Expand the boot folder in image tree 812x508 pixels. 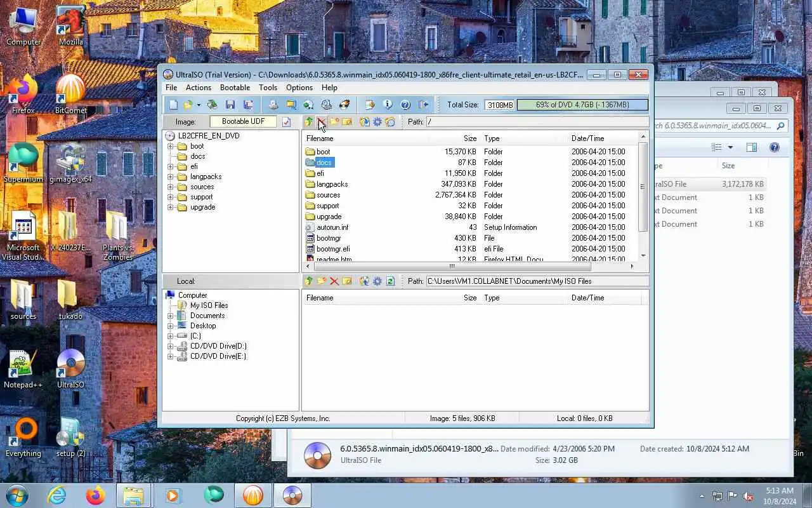(x=171, y=146)
